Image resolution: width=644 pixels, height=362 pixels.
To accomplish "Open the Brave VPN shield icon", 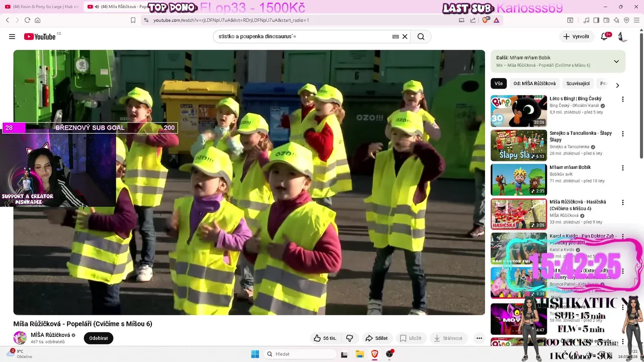I will click(626, 20).
